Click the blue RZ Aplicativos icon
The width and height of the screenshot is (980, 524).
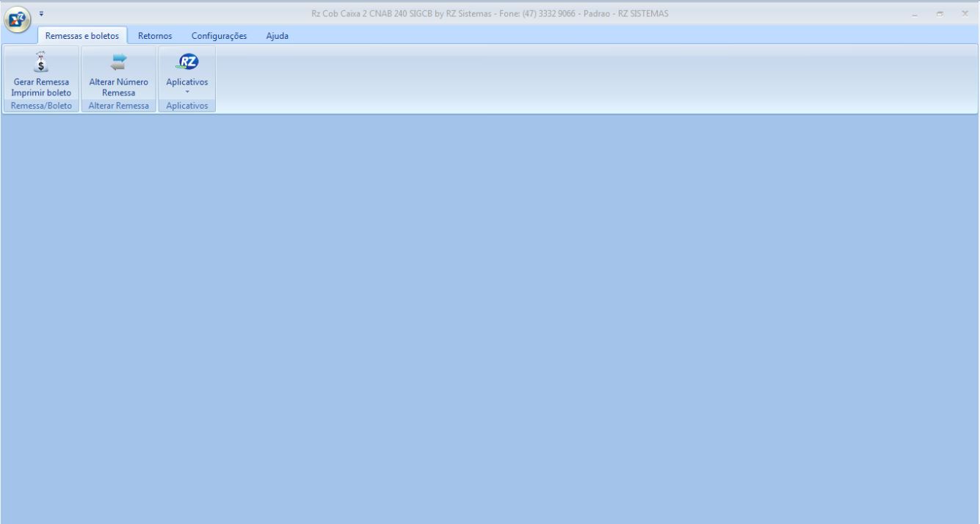click(187, 62)
